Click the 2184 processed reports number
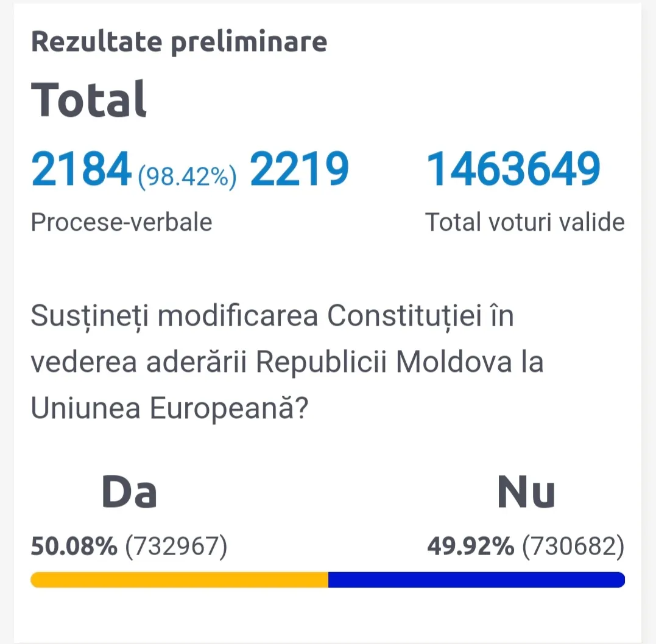Viewport: 656px width, 644px height. pyautogui.click(x=81, y=169)
